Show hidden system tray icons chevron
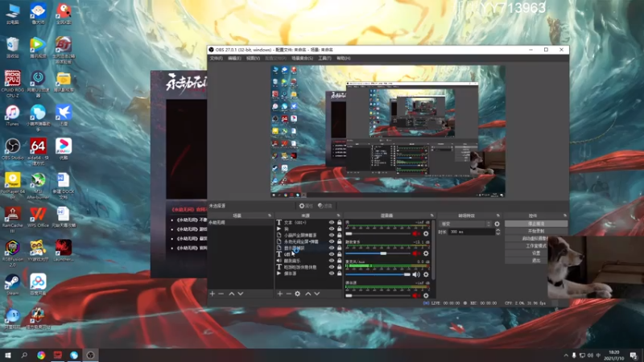 click(x=566, y=355)
